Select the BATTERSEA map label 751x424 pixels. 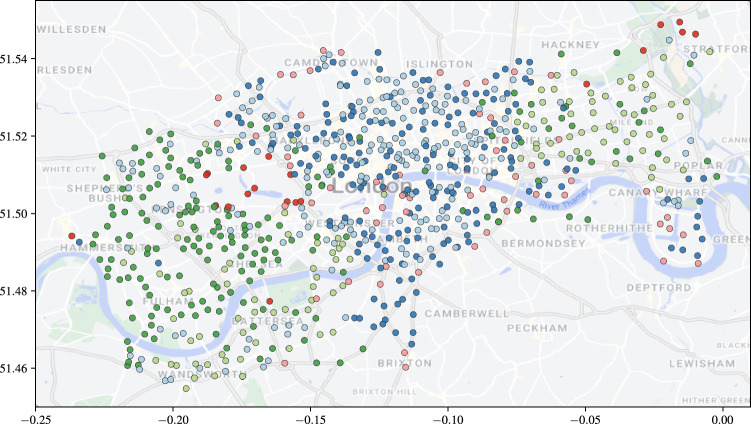pos(268,321)
